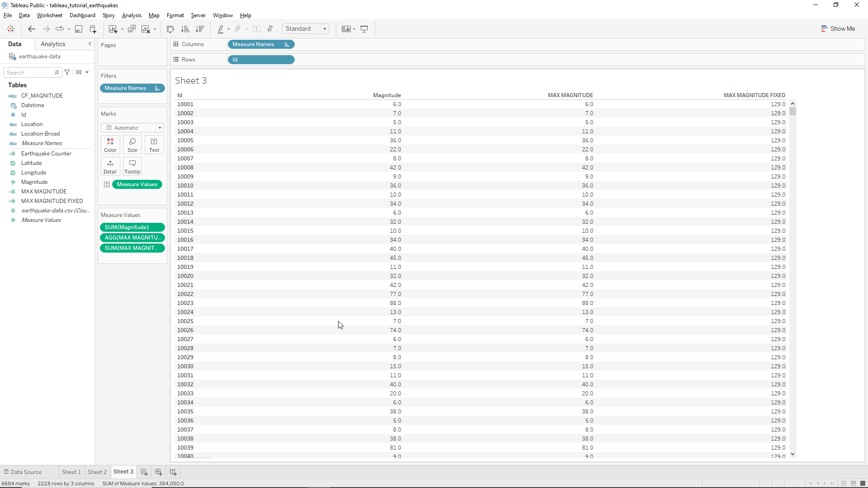
Task: Select Measure Names pill on Columns shelf
Action: click(261, 44)
